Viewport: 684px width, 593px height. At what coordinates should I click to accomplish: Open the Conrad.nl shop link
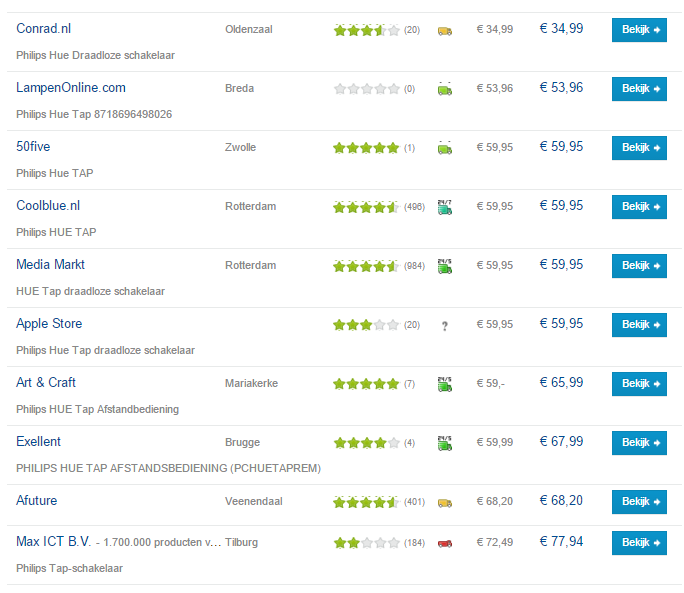point(44,29)
